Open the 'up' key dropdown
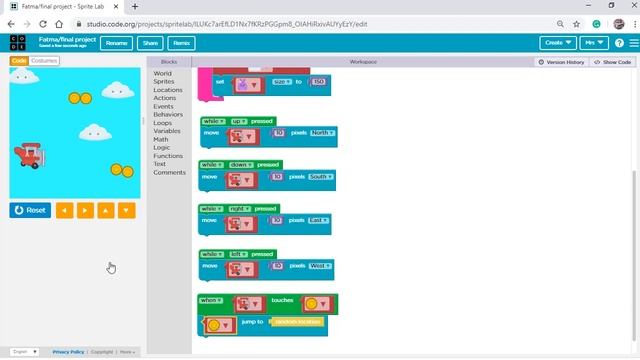640x360 pixels. [239, 122]
